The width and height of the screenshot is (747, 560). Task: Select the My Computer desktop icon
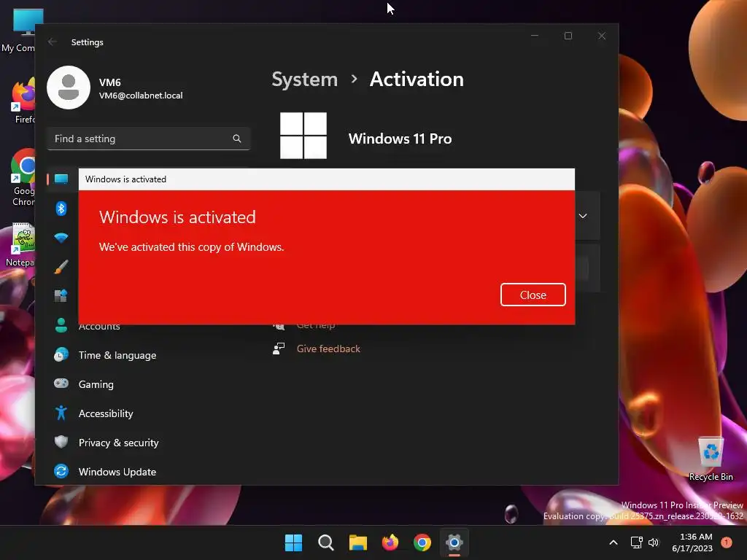coord(18,31)
